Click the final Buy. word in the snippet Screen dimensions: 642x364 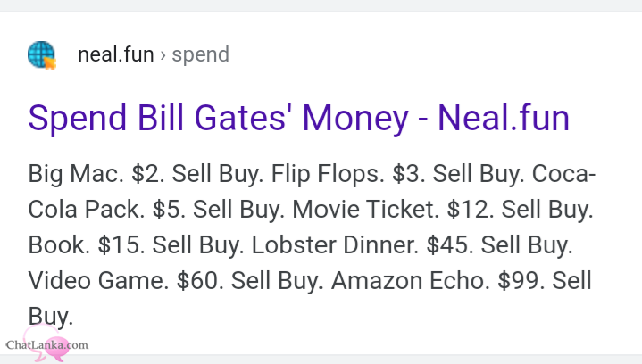tap(50, 317)
